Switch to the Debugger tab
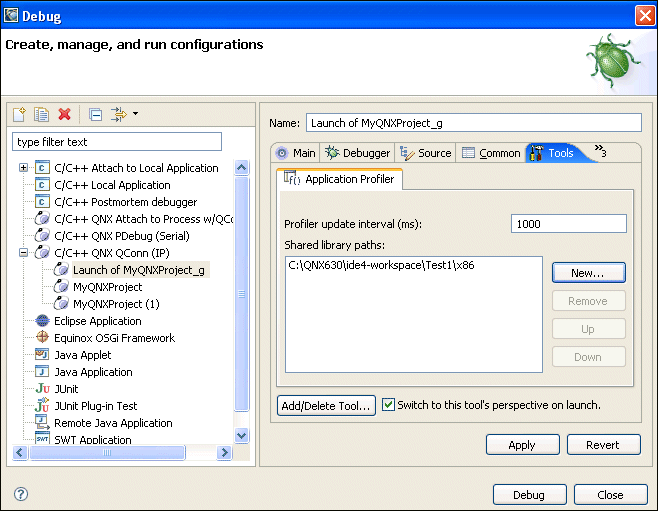Screen dimensions: 658x511 point(357,153)
